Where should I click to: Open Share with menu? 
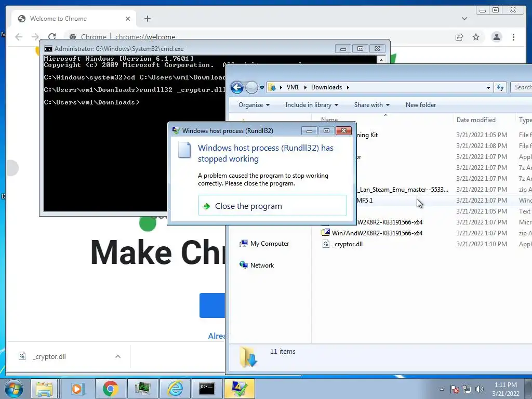coord(372,105)
